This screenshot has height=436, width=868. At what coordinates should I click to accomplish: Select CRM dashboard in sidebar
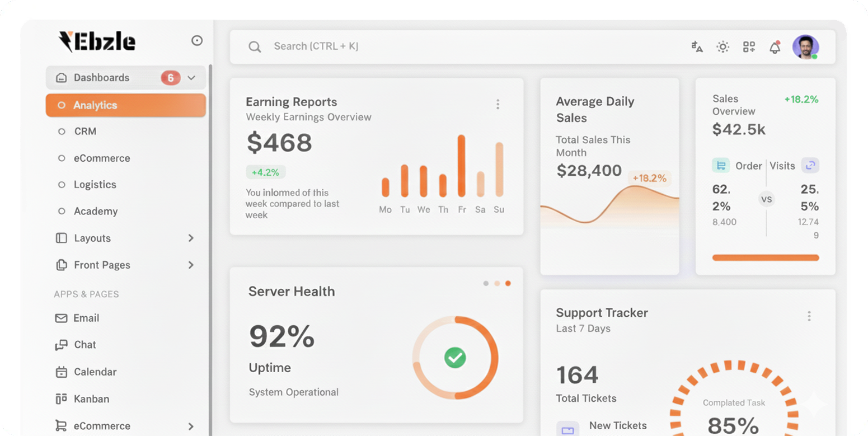(x=85, y=132)
